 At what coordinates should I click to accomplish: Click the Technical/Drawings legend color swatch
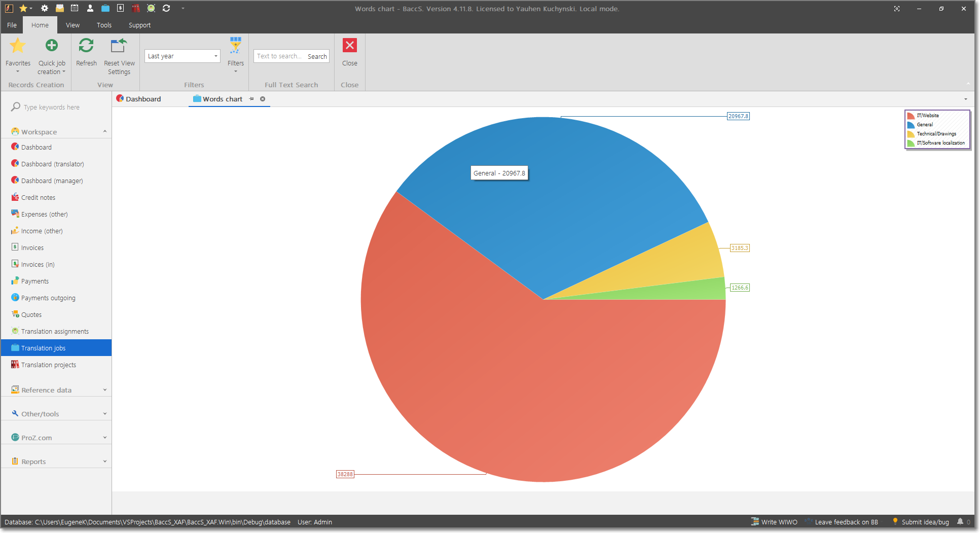(x=911, y=134)
